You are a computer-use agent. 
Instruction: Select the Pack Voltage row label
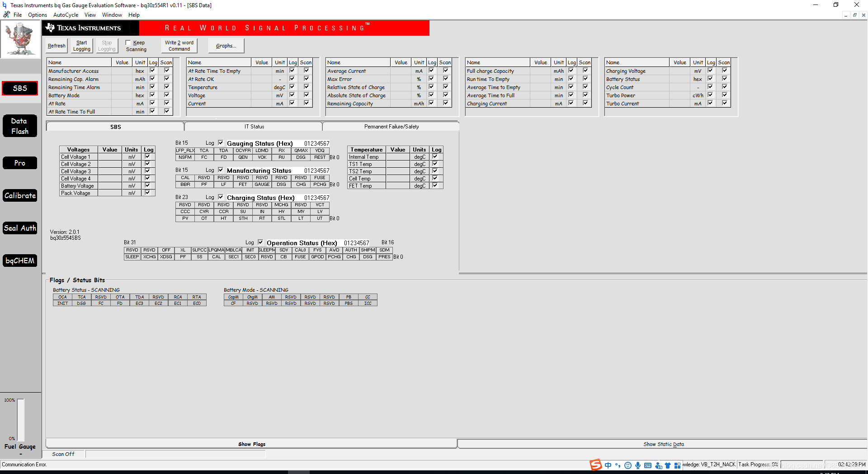point(75,193)
